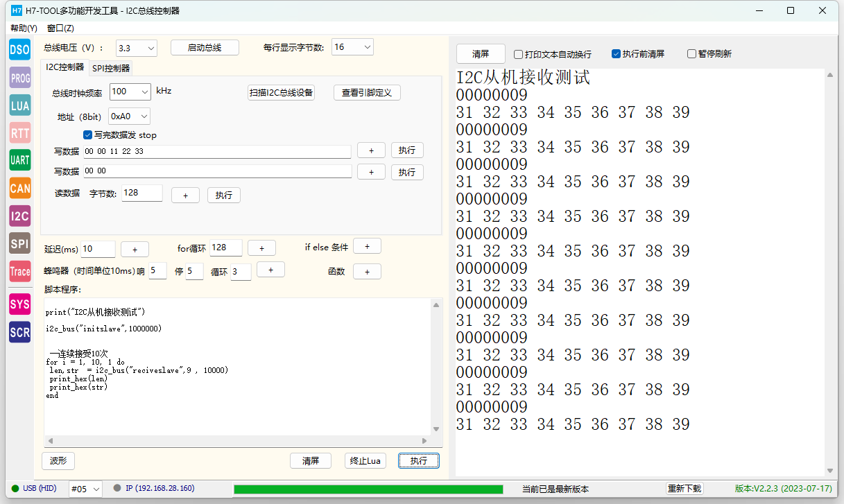844x504 pixels.
Task: Switch to the I2C控制器 tab
Action: point(65,67)
